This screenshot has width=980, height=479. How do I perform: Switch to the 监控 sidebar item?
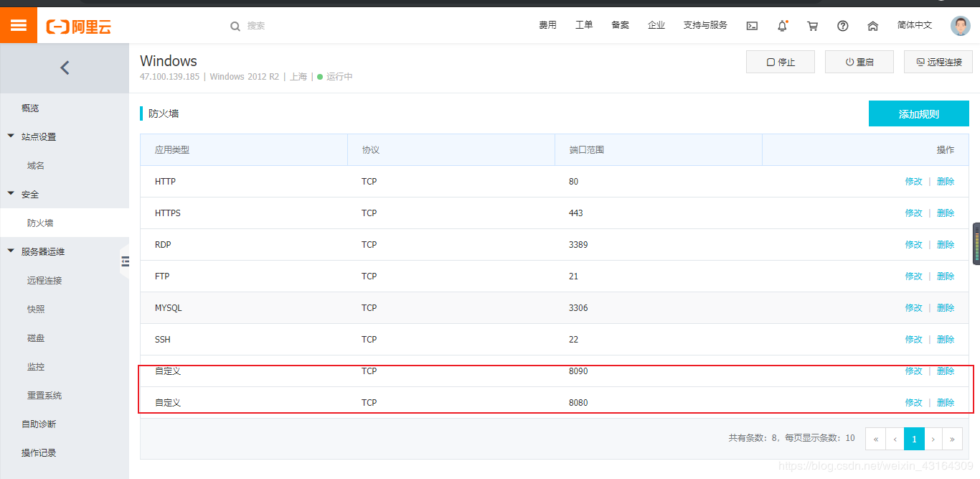[36, 366]
